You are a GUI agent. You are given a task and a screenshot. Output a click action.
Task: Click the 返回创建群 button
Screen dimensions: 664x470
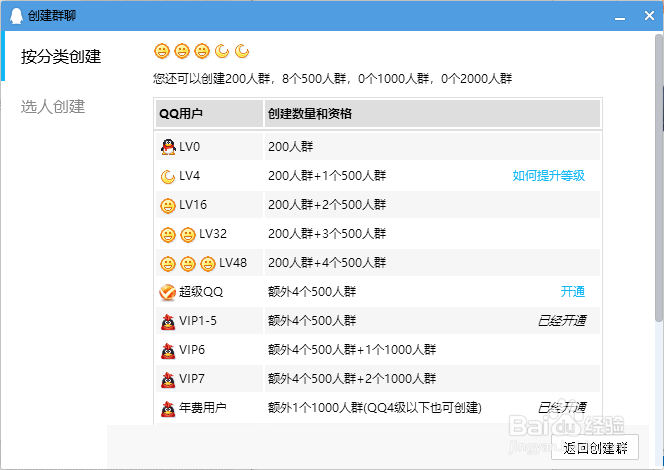click(595, 448)
